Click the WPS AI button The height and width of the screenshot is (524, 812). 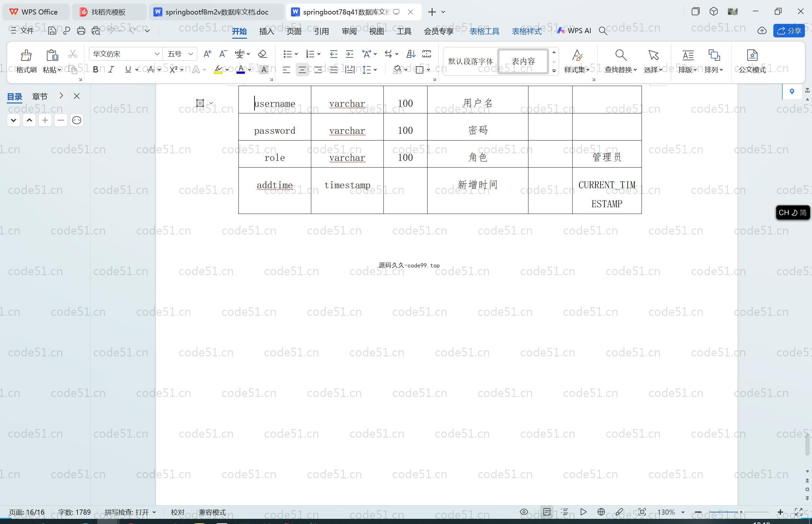574,31
